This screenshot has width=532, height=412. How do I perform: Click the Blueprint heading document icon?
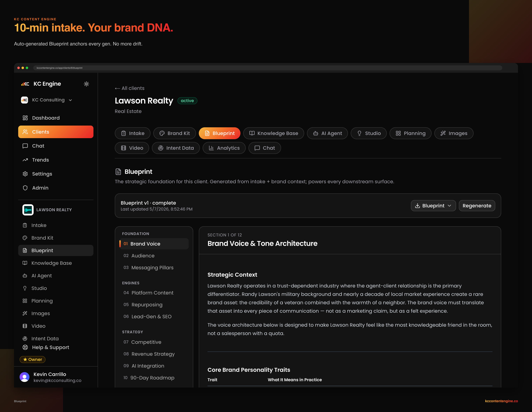point(118,172)
